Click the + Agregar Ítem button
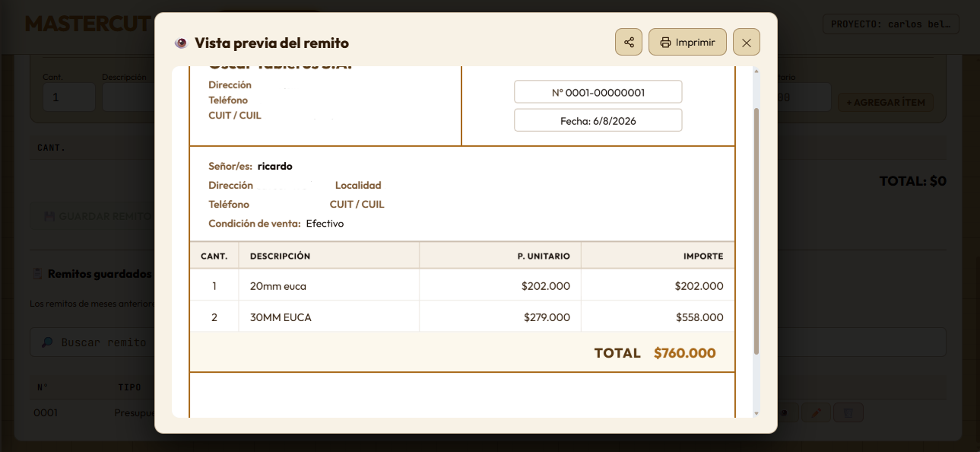 (x=886, y=102)
